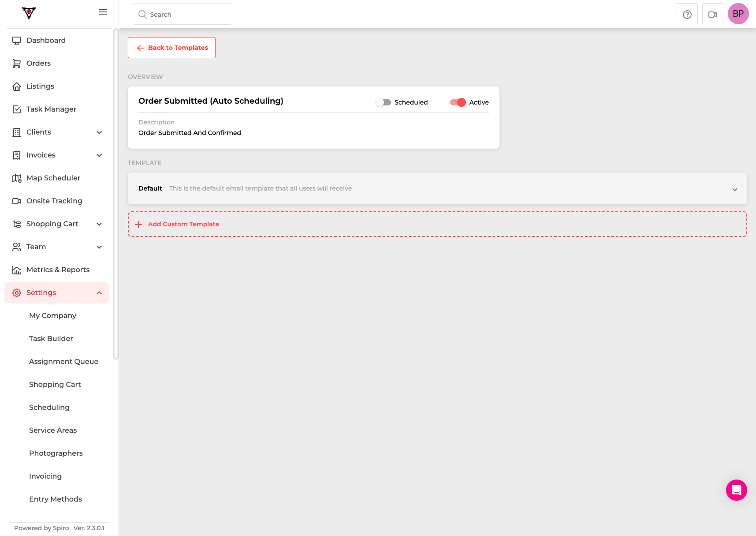Click the Dashboard monitor icon
Screen dimensions: 756x536
(17, 41)
